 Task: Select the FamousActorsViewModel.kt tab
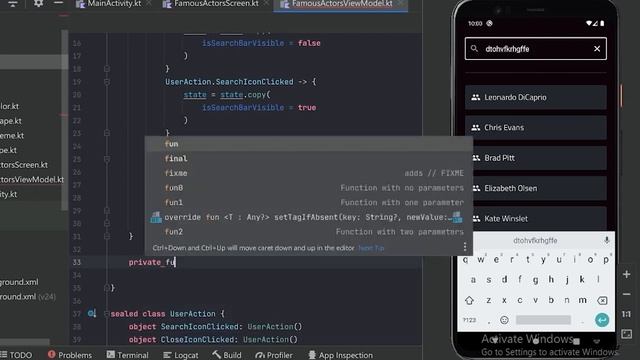(341, 4)
